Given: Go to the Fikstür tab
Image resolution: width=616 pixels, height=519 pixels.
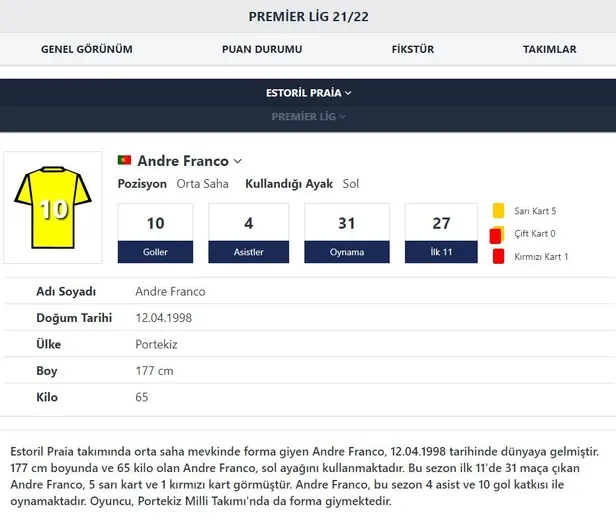Looking at the screenshot, I should tap(411, 49).
